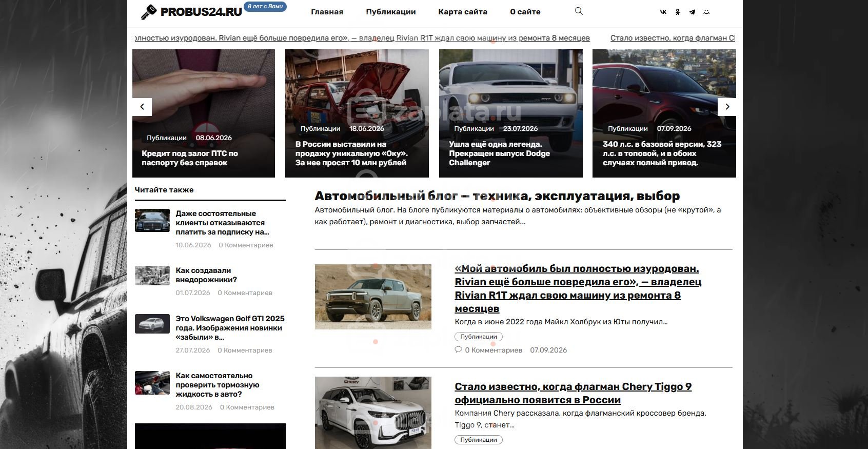Image resolution: width=868 pixels, height=449 pixels.
Task: Click the carousel previous arrow
Action: [x=142, y=107]
